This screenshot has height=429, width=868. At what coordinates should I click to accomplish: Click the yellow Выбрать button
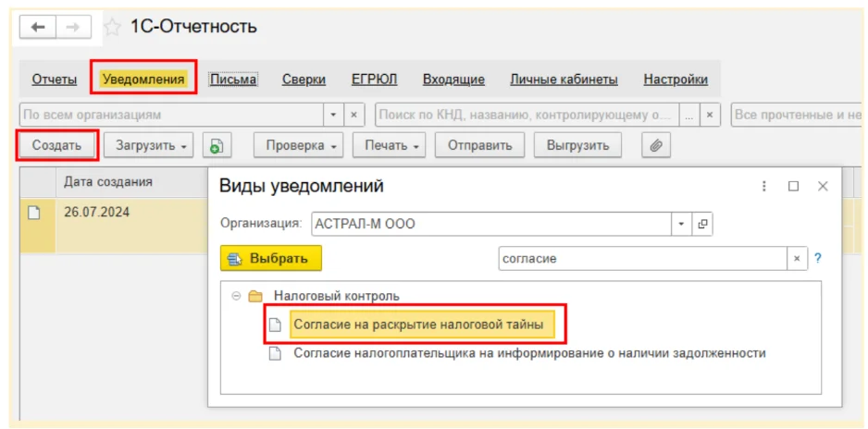271,259
